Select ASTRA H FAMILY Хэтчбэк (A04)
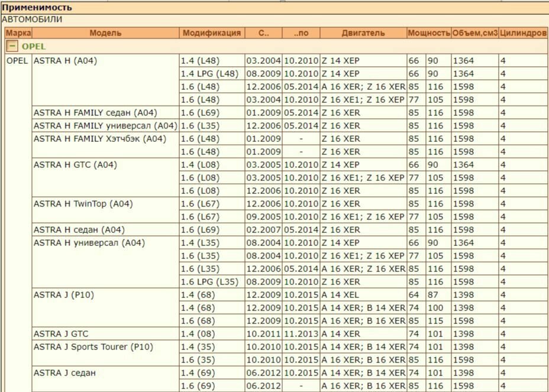 tap(105, 145)
